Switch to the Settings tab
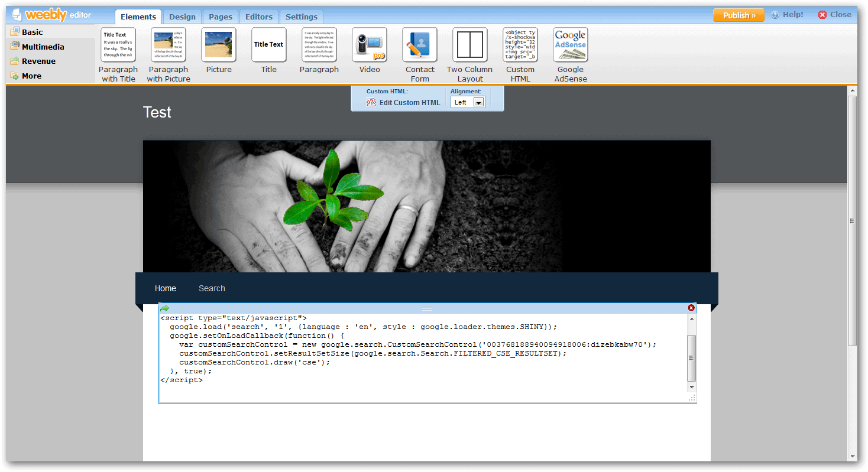 [x=302, y=17]
